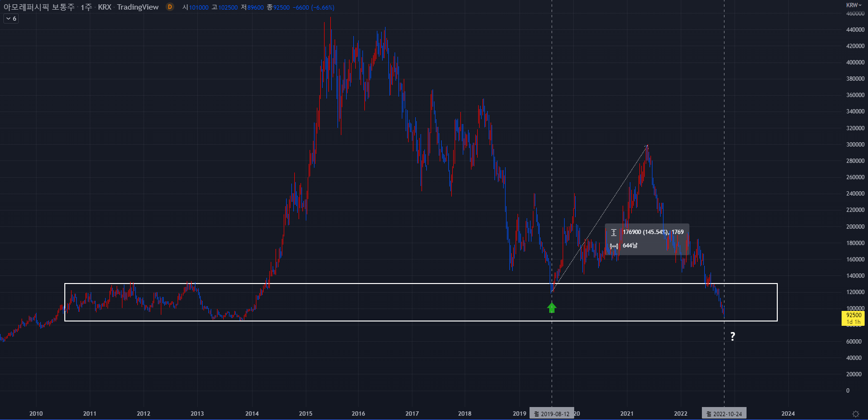This screenshot has height=420, width=868.
Task: Click the 2010 year label on time axis
Action: [x=36, y=414]
